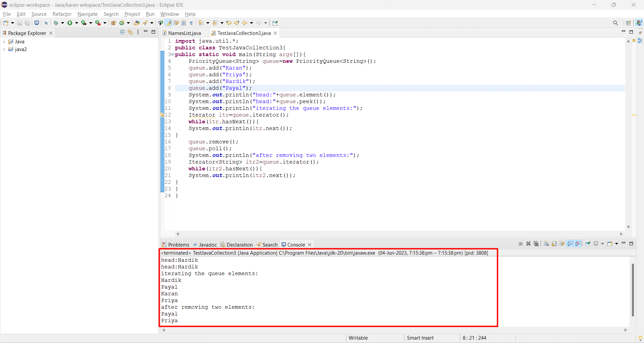The width and height of the screenshot is (644, 343).
Task: Expand the Java project tree node
Action: (x=4, y=42)
